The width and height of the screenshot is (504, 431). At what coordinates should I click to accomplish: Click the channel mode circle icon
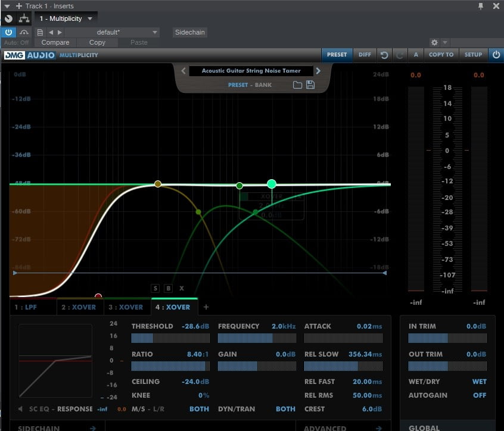click(9, 18)
